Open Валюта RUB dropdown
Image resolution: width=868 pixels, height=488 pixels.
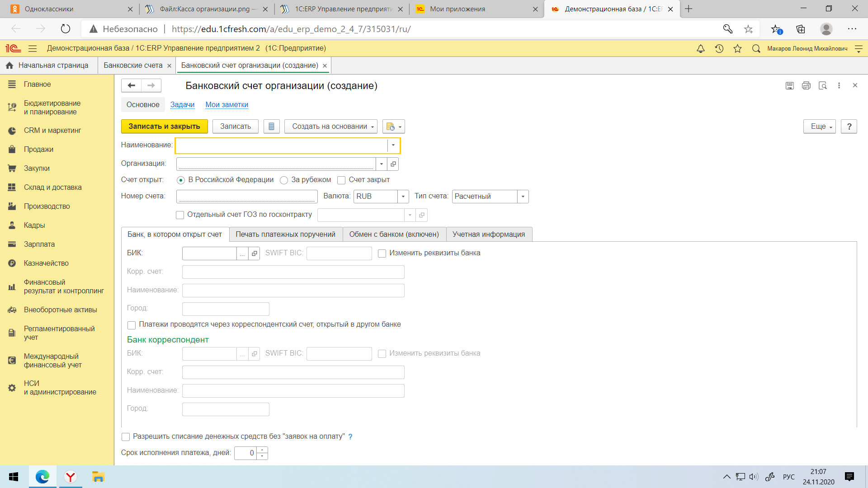coord(403,197)
